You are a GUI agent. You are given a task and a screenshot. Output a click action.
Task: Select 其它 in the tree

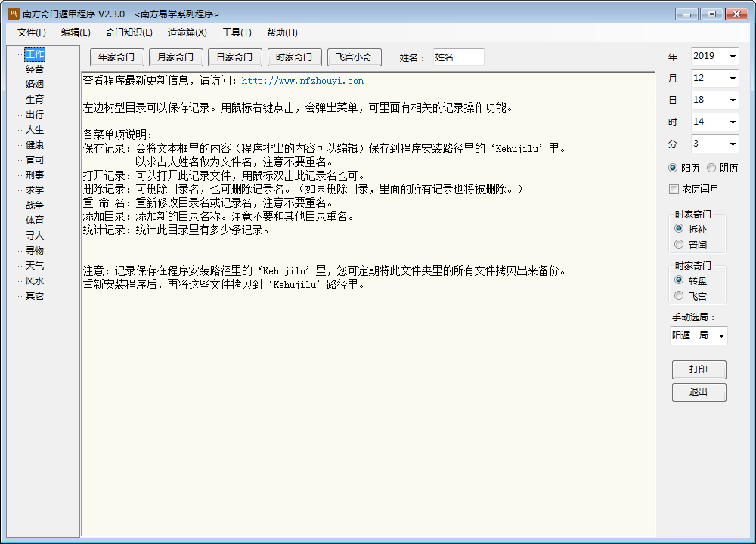(35, 296)
